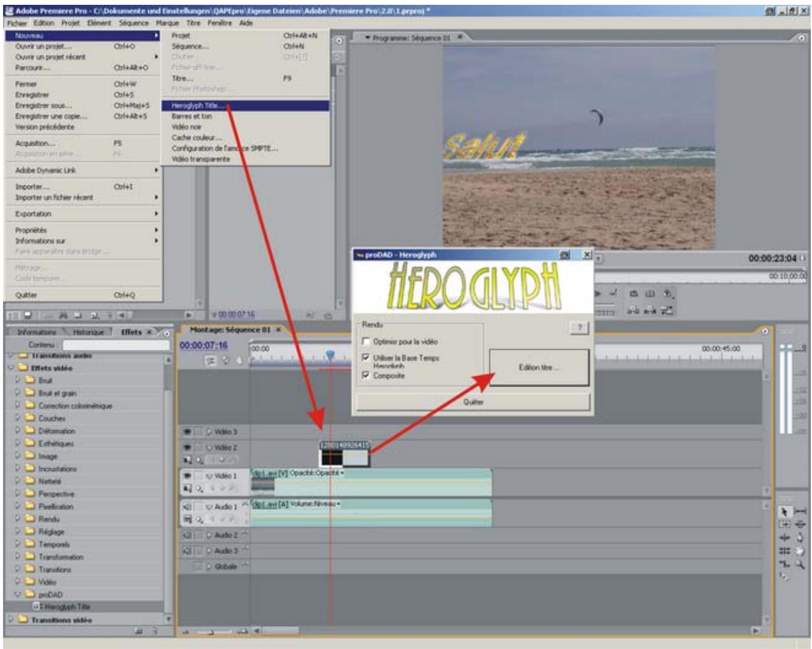The width and height of the screenshot is (812, 649).
Task: Open Trim monitor from Program panel
Action: click(x=666, y=310)
